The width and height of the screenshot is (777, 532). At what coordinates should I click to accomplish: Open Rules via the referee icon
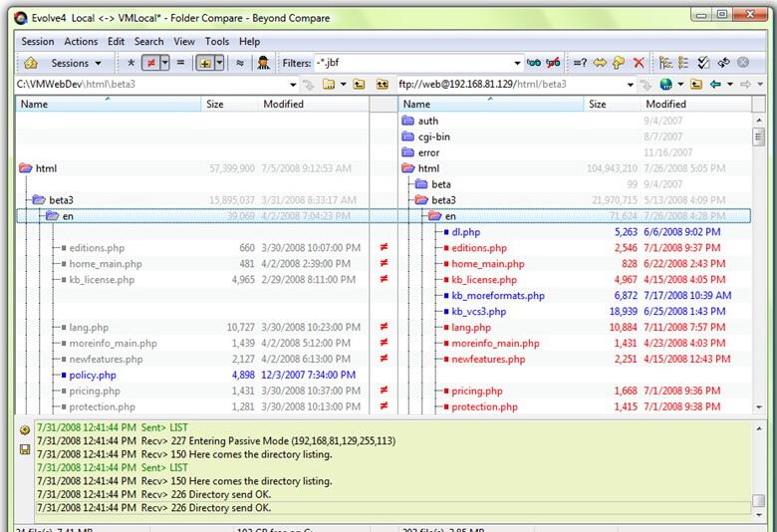pyautogui.click(x=263, y=63)
